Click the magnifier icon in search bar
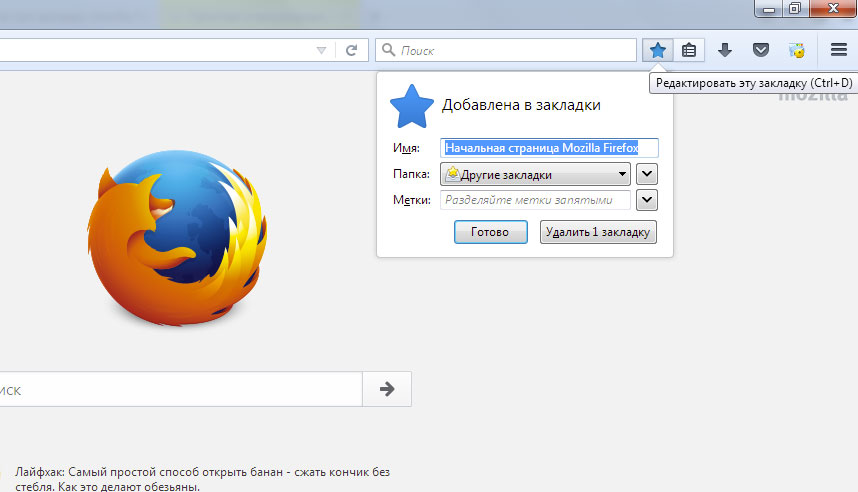Image resolution: width=858 pixels, height=492 pixels. 389,50
